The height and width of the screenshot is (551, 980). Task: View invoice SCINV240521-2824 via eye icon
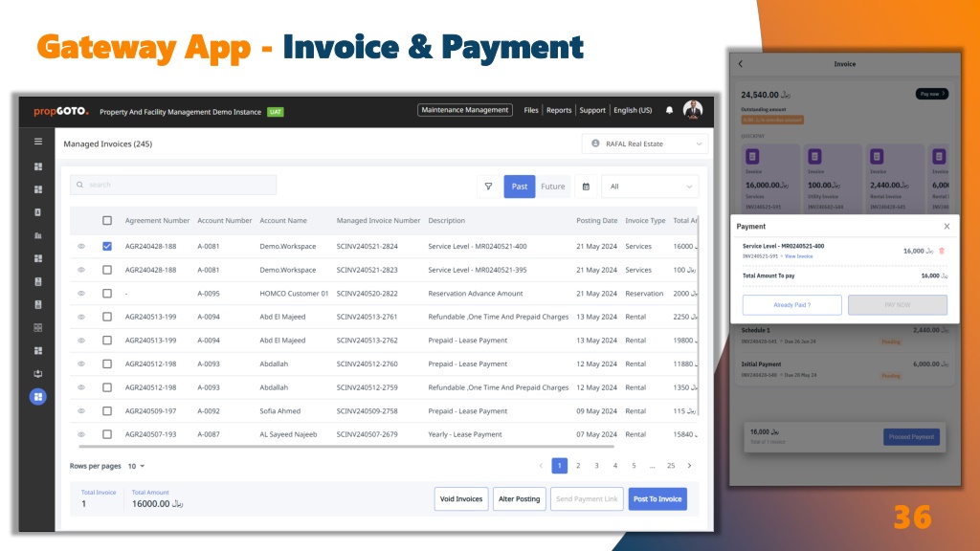[81, 246]
